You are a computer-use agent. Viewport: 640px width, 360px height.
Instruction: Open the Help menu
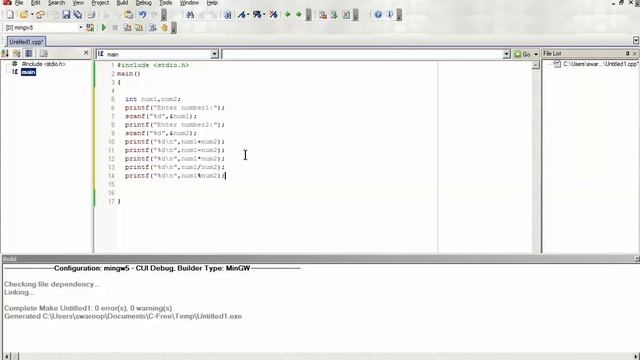click(212, 3)
